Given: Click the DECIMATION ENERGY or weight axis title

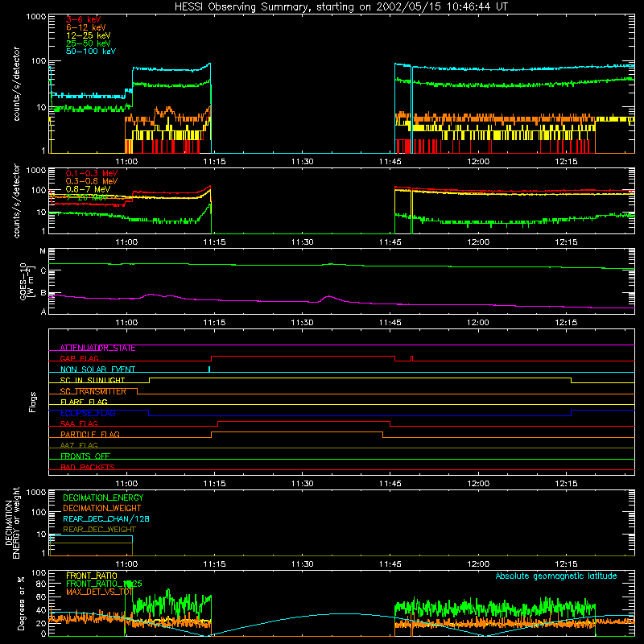Looking at the screenshot, I should 12,522.
